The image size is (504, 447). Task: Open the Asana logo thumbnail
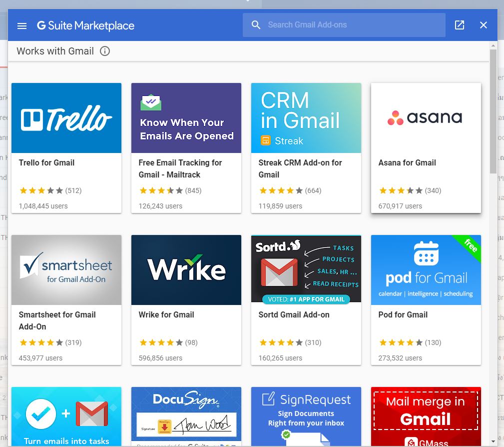point(426,118)
